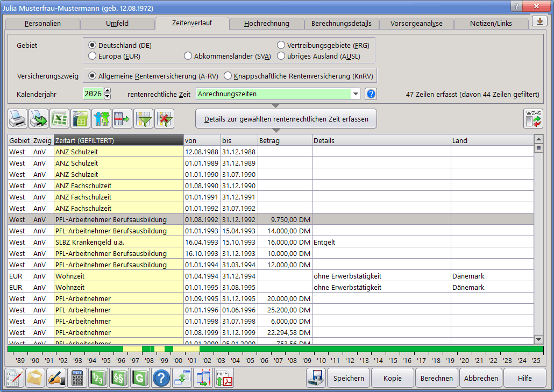554x392 pixels.
Task: Open the rentenrechtliche Zeit dropdown
Action: coord(355,94)
